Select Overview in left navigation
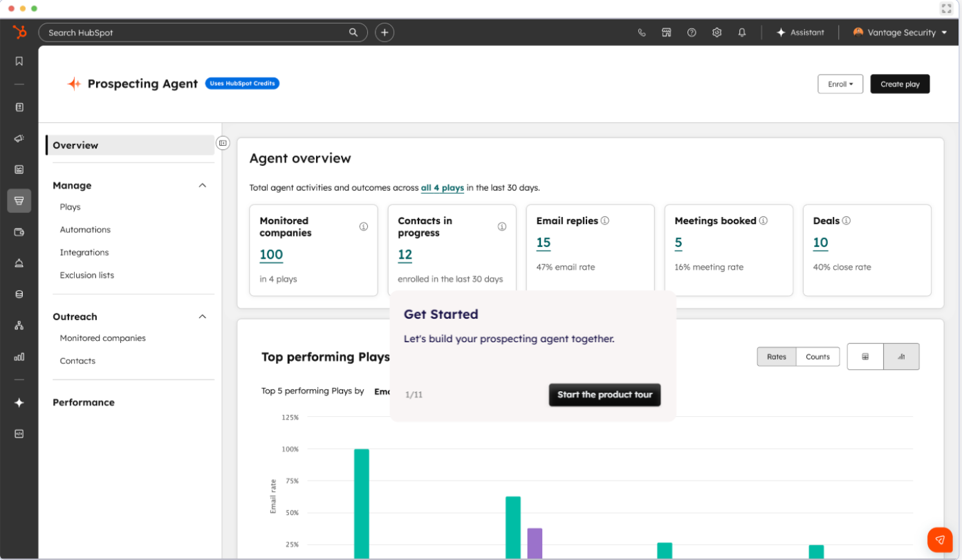Image resolution: width=962 pixels, height=560 pixels. 130,145
